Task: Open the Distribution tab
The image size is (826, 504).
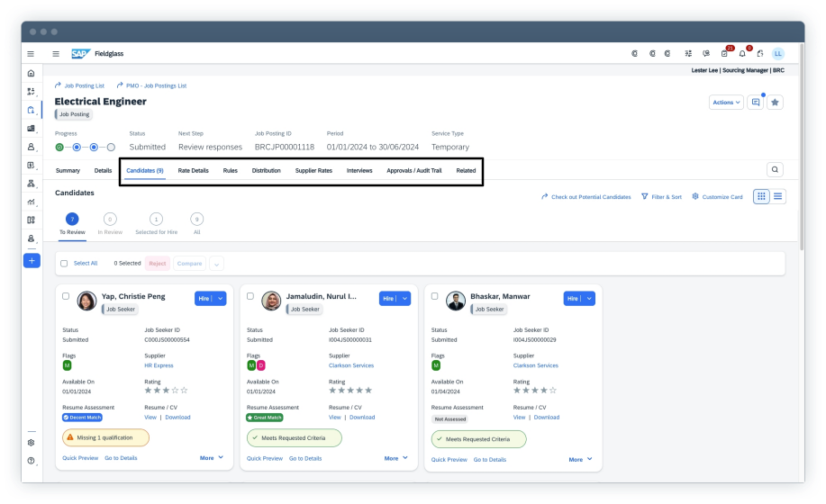Action: pyautogui.click(x=266, y=170)
